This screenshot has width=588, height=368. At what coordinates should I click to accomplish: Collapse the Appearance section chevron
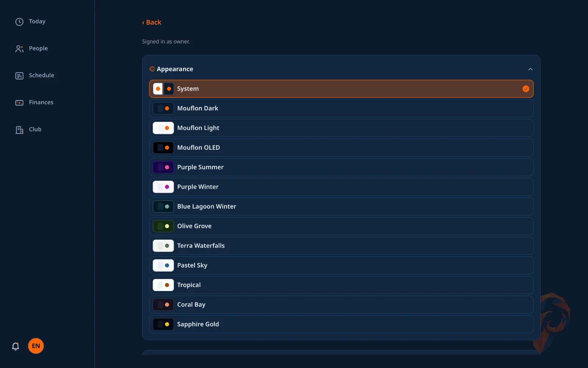click(x=530, y=69)
